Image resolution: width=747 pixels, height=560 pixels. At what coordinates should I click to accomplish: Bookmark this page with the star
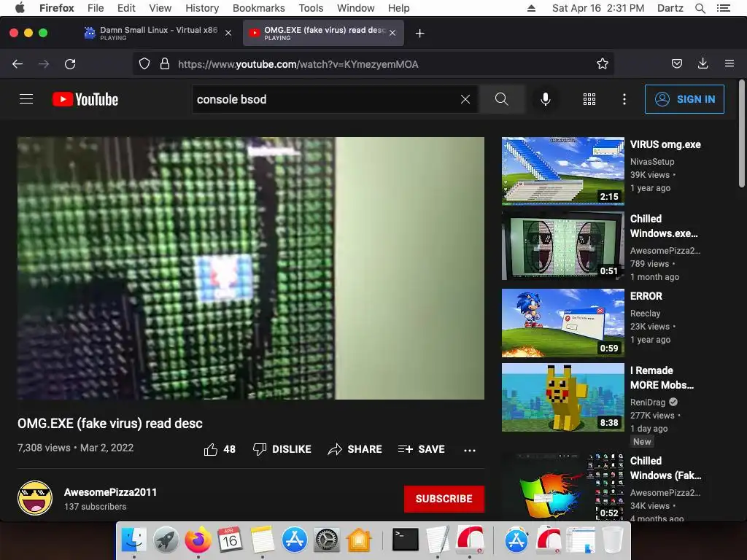602,64
